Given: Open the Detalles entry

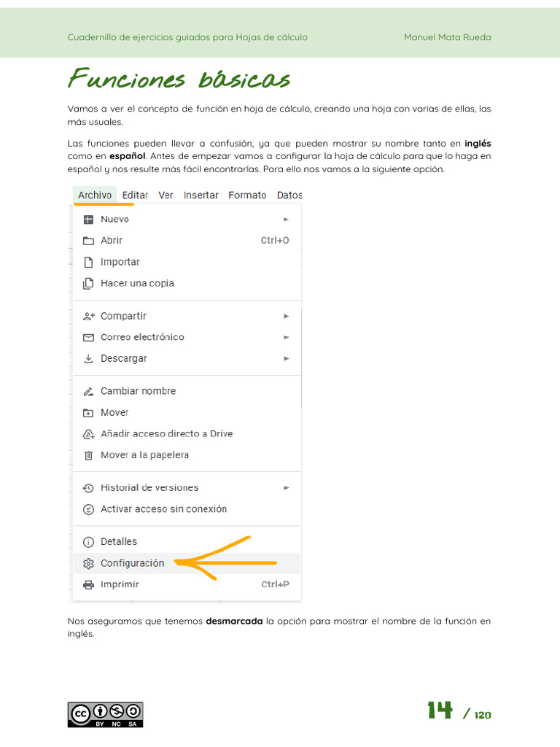Looking at the screenshot, I should [119, 541].
